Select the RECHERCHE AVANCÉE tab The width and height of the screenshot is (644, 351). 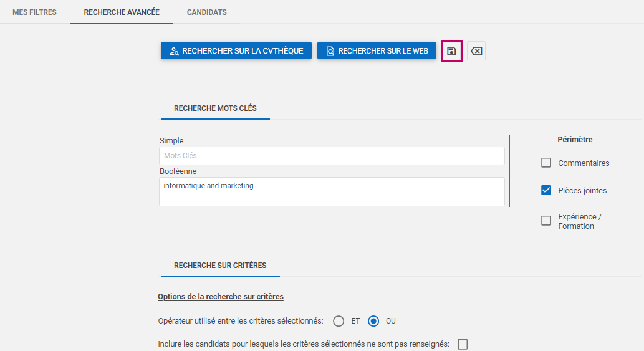coord(122,12)
